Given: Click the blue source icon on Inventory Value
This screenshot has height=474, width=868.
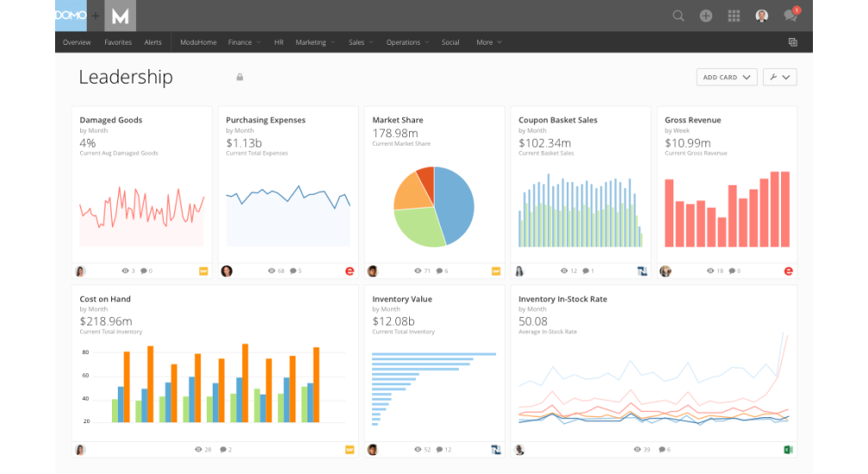Looking at the screenshot, I should 496,450.
